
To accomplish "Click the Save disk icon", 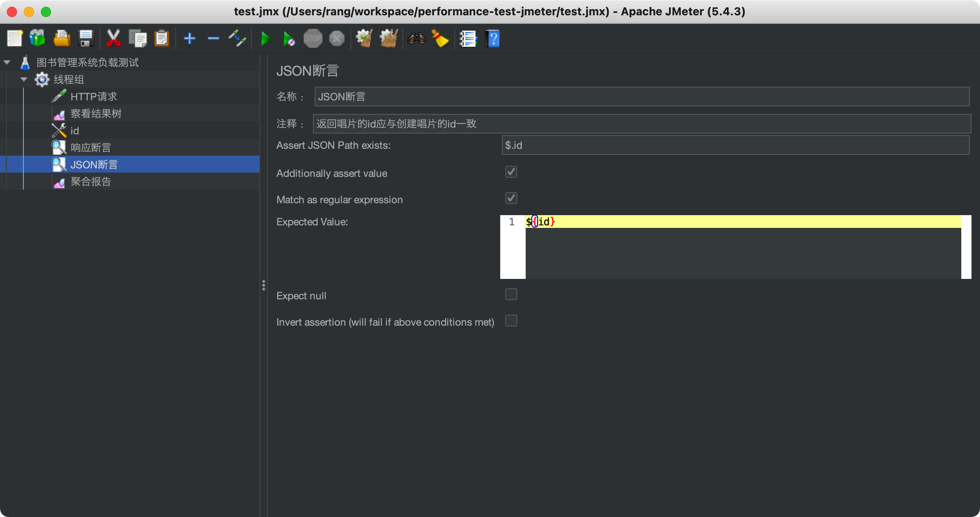I will click(x=86, y=39).
